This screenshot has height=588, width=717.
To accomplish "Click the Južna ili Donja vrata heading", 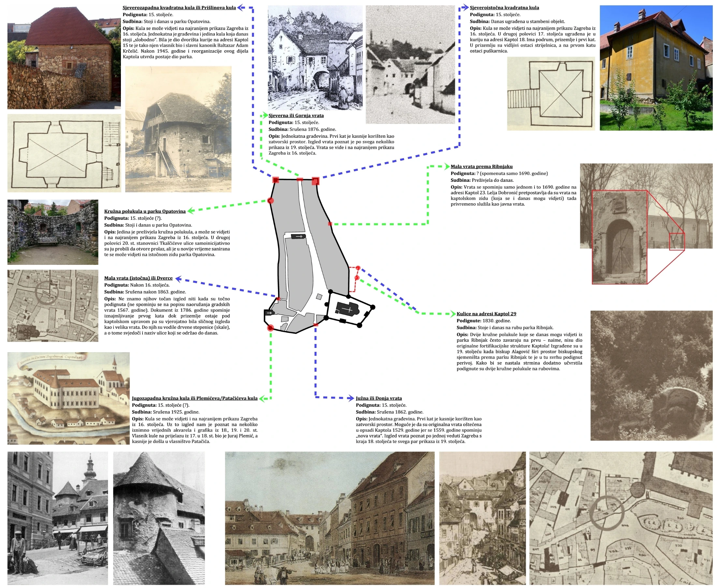I will point(378,398).
